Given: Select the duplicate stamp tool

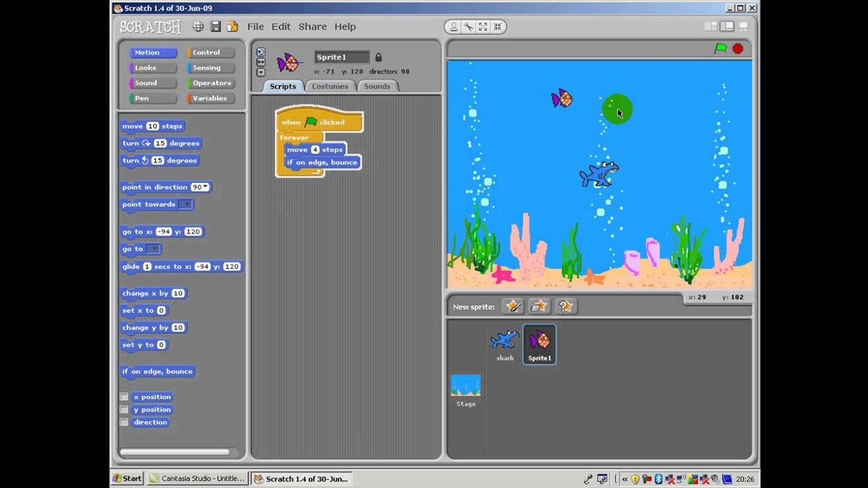Looking at the screenshot, I should pyautogui.click(x=453, y=26).
